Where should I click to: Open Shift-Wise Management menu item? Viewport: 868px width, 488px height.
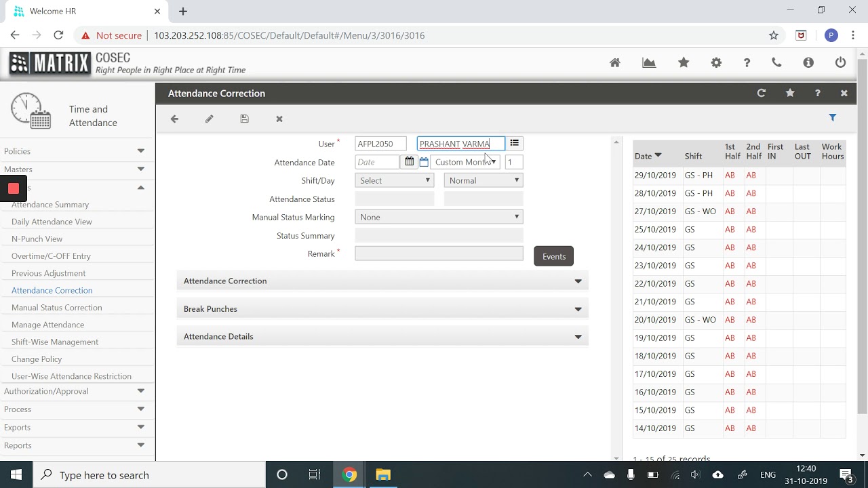point(55,342)
